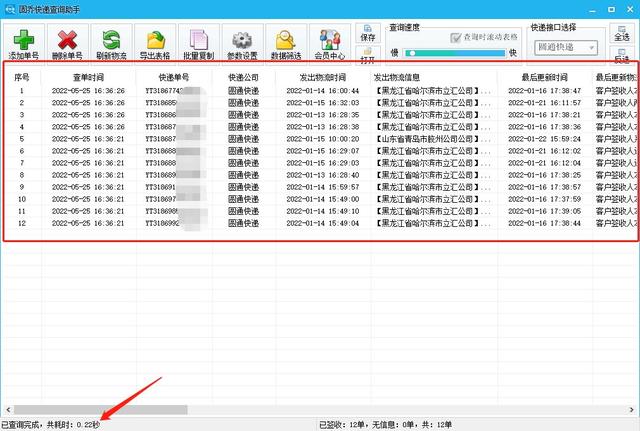Click the horizontal scrollbar thumb
The height and width of the screenshot is (431, 640).
[100, 409]
